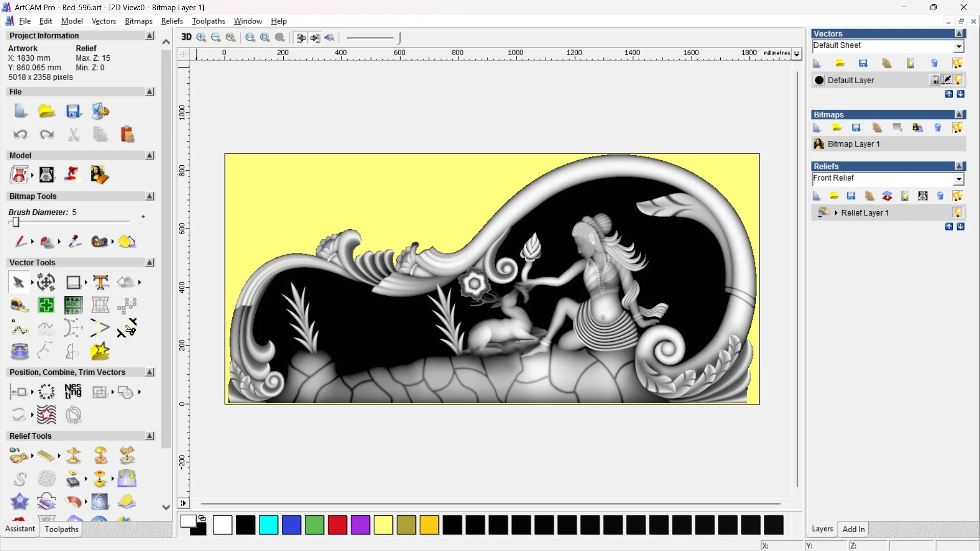
Task: Open the Toolpaths menu
Action: (208, 21)
